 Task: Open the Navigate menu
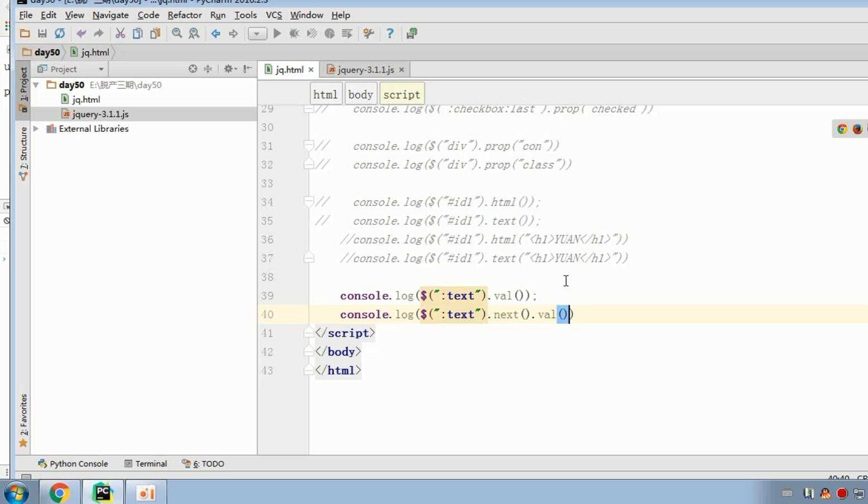point(110,15)
